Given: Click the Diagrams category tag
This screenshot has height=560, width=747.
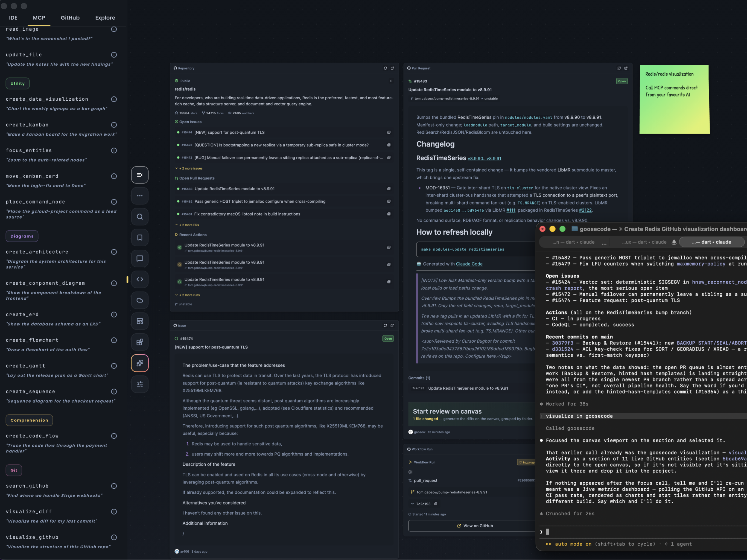Looking at the screenshot, I should tap(22, 236).
